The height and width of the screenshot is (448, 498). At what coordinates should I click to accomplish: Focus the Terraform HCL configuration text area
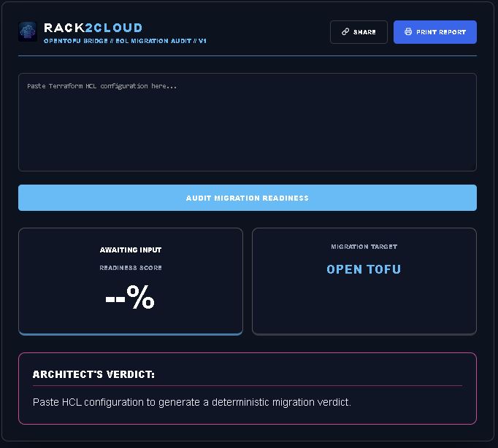point(248,123)
